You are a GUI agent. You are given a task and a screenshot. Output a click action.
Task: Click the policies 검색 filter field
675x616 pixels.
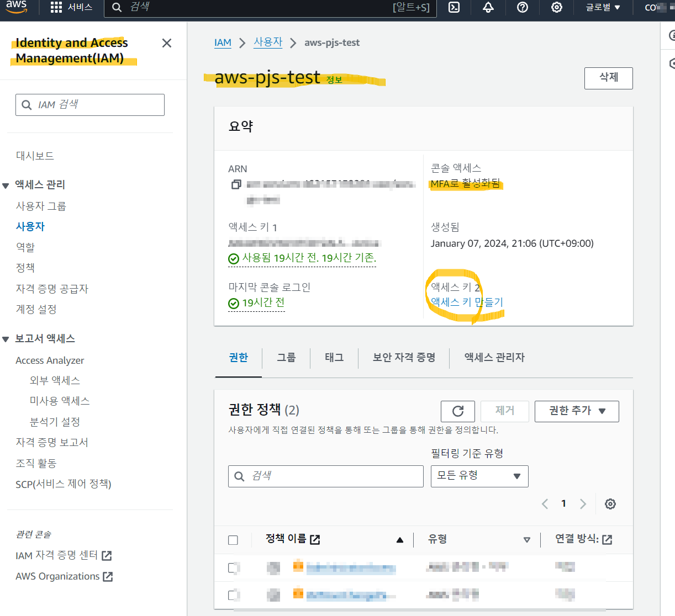326,476
